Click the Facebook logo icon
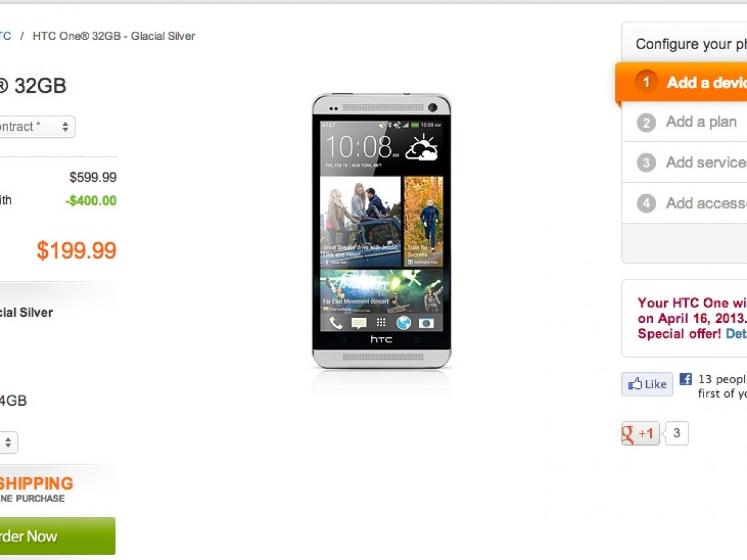The image size is (747, 560). point(685,379)
